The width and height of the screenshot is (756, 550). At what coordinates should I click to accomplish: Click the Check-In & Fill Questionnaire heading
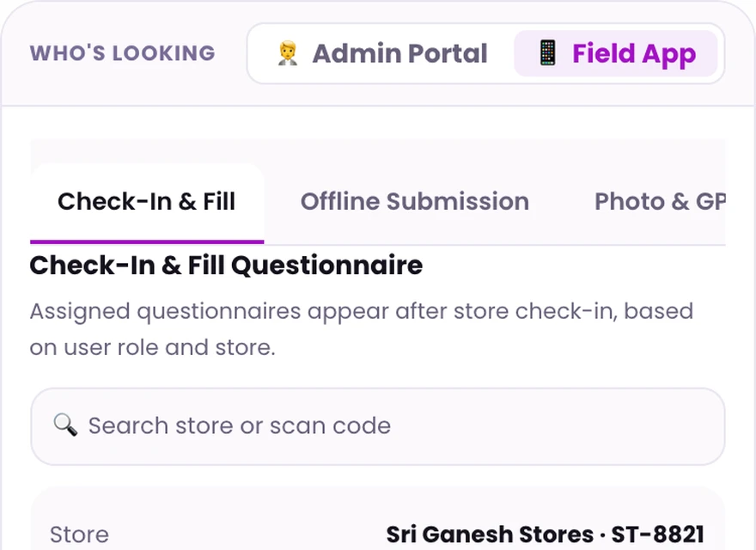[226, 266]
